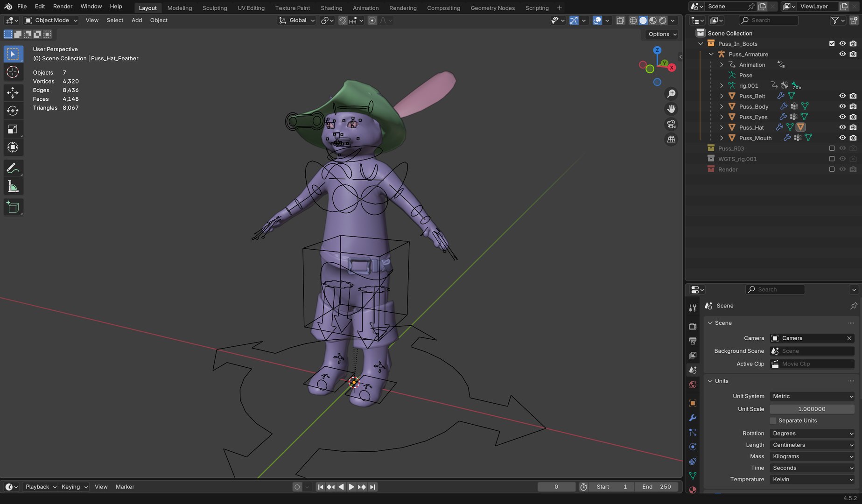This screenshot has width=862, height=504.
Task: Select the Annotate tool
Action: (x=13, y=168)
